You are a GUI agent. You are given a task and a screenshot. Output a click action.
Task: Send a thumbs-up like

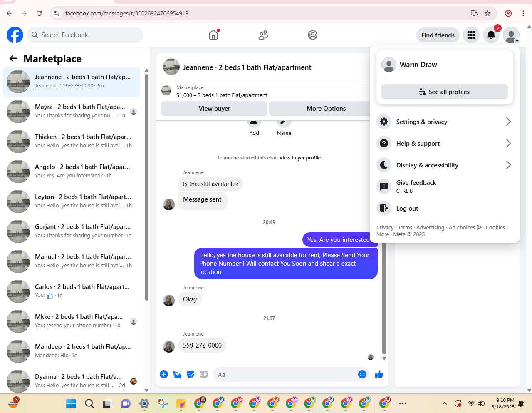coord(379,374)
